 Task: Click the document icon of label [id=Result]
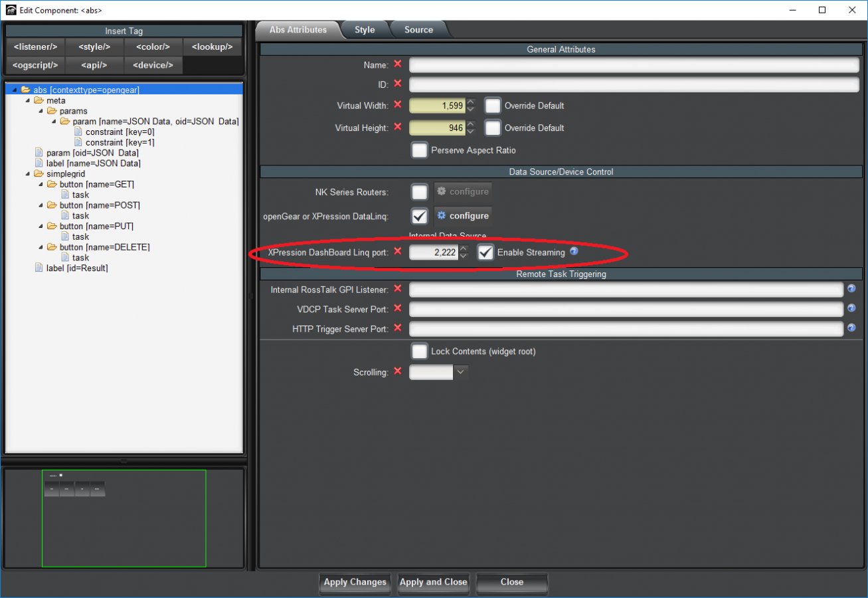(39, 268)
